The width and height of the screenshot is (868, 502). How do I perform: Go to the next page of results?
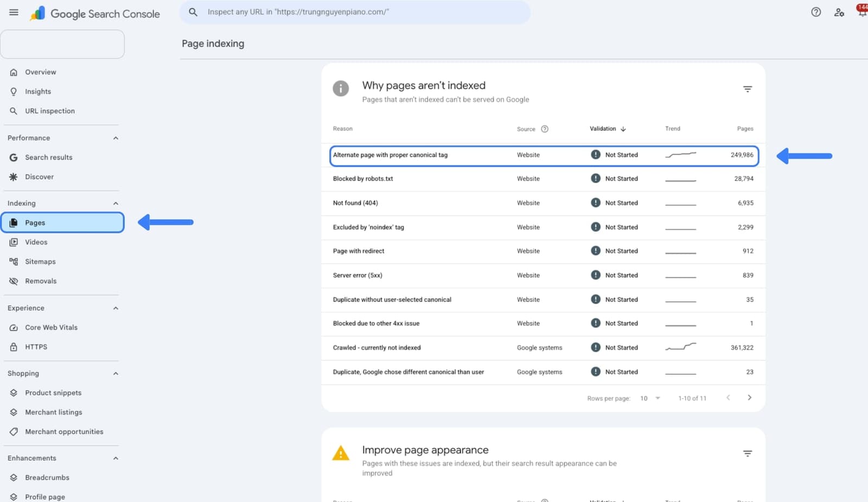click(x=750, y=398)
